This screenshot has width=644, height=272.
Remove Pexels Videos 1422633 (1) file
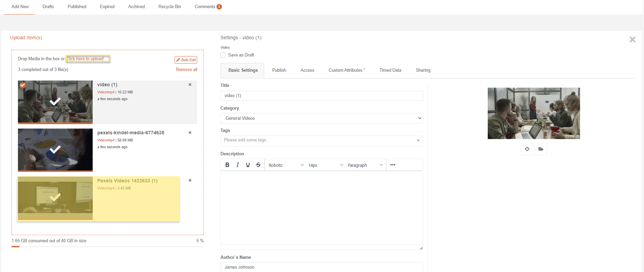click(190, 180)
